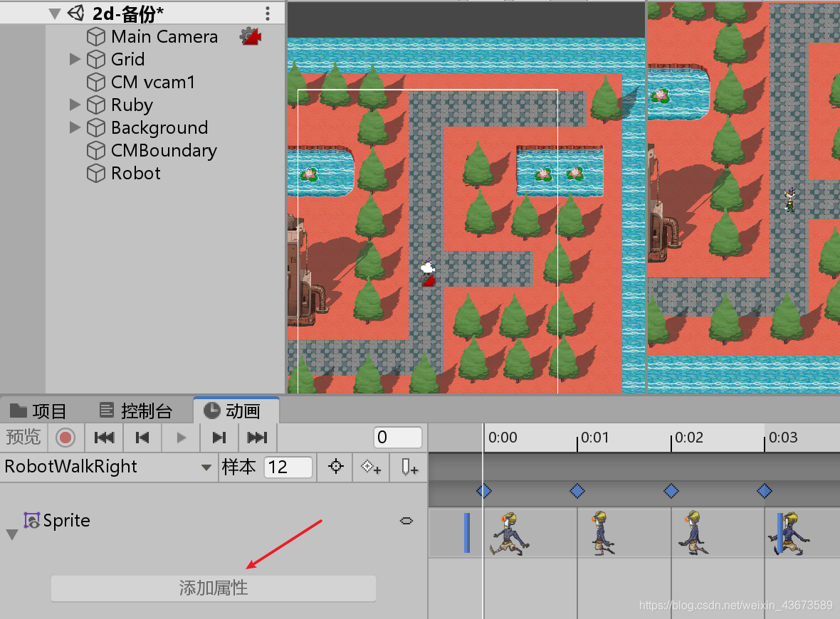Image resolution: width=840 pixels, height=619 pixels.
Task: Click the cube icon next to CM vcam1
Action: click(96, 82)
